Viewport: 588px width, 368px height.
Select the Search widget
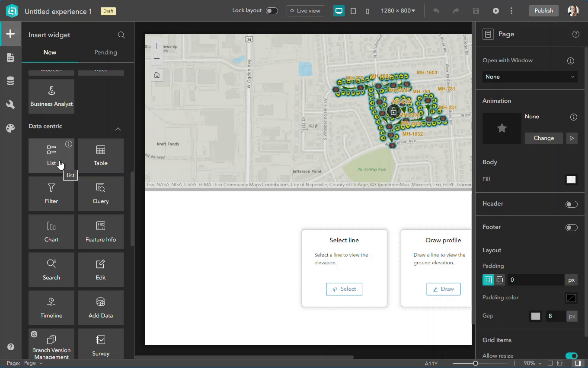point(51,270)
